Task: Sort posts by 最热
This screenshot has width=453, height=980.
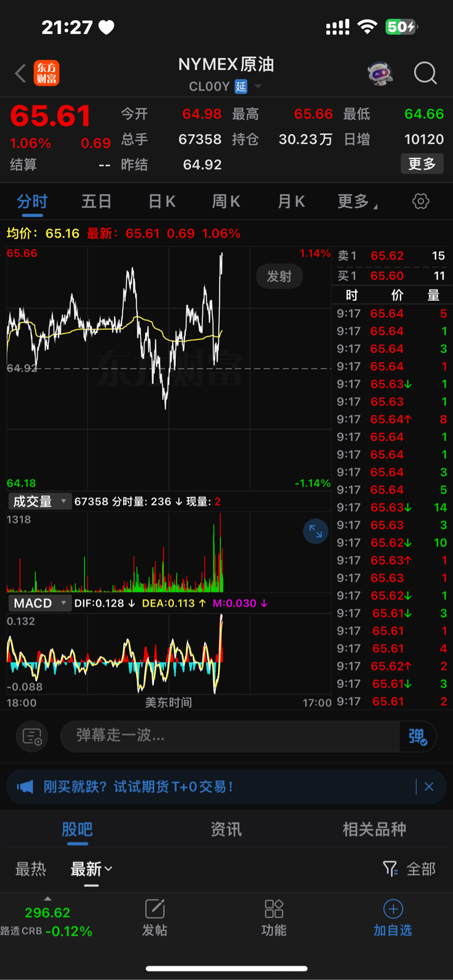Action: [31, 869]
